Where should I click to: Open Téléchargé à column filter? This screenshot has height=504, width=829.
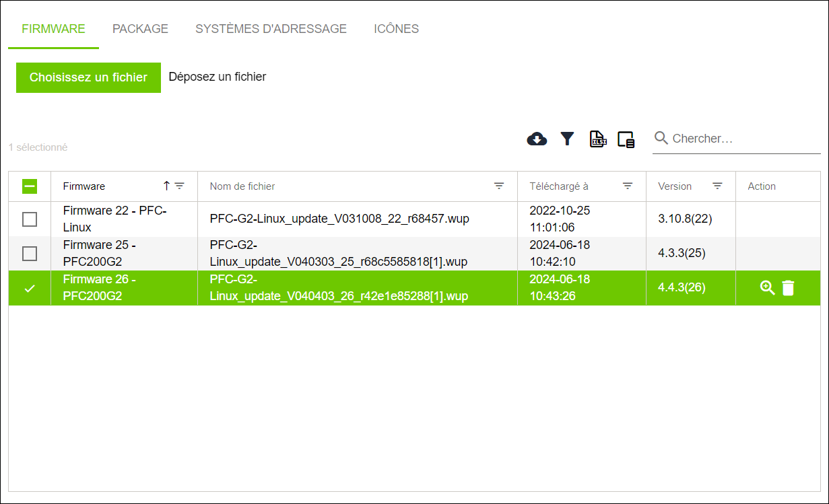[628, 186]
